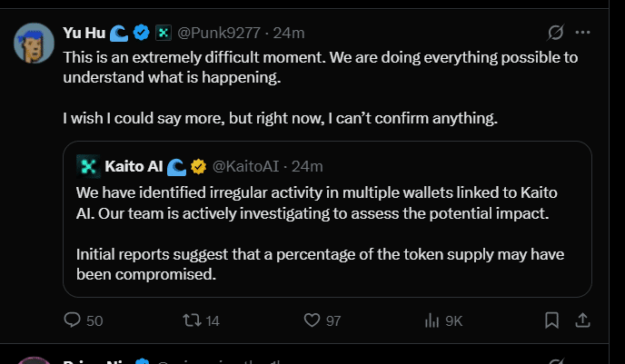Open the @Punk9277 handle link

coord(214,34)
